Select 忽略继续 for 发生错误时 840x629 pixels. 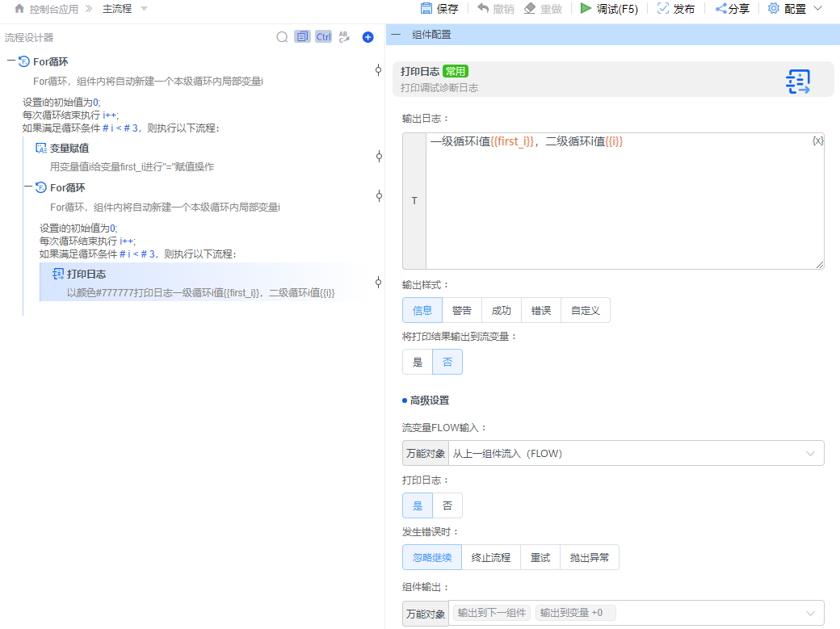coord(432,557)
